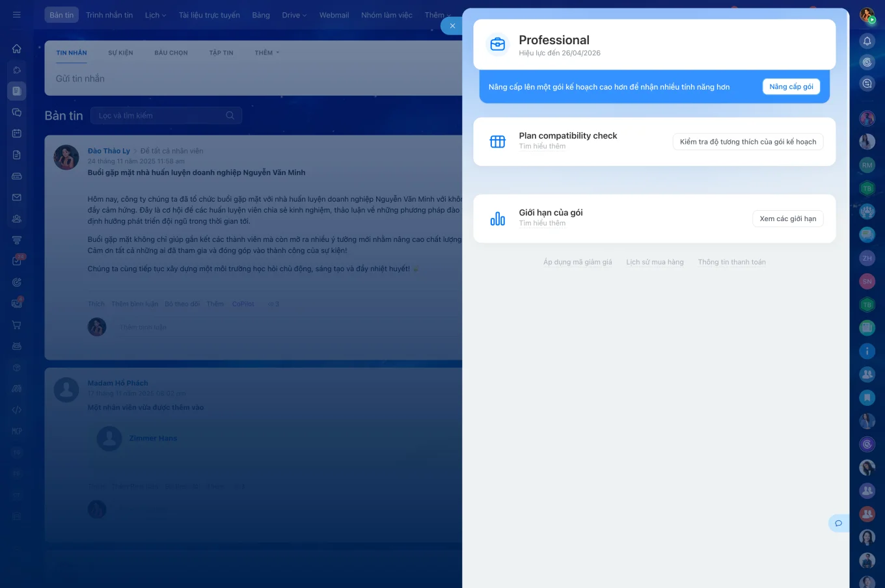Click Kiểm tra độ tương thích button
Screen dimensions: 885x588
pos(748,142)
